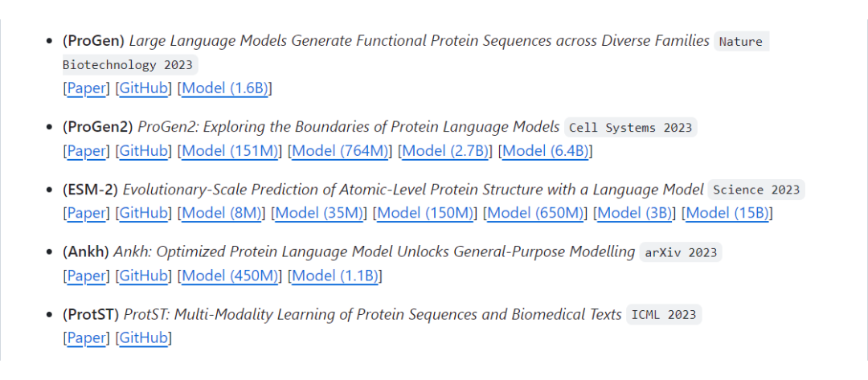
Task: Open the ProGen GitHub link
Action: point(143,88)
